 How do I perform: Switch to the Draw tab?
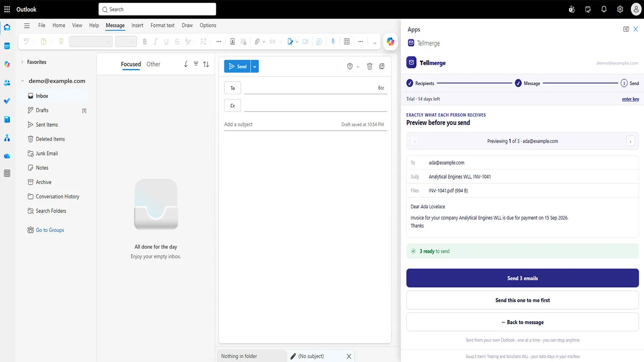click(x=187, y=25)
